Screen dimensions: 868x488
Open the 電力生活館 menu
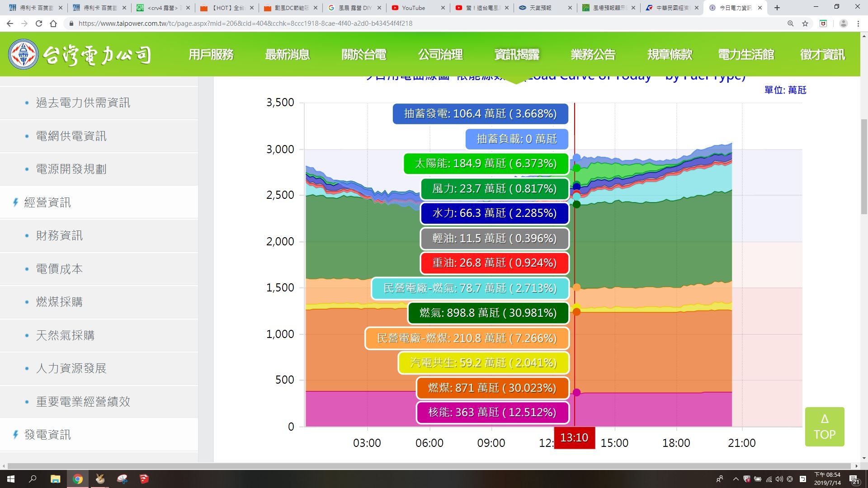click(746, 55)
